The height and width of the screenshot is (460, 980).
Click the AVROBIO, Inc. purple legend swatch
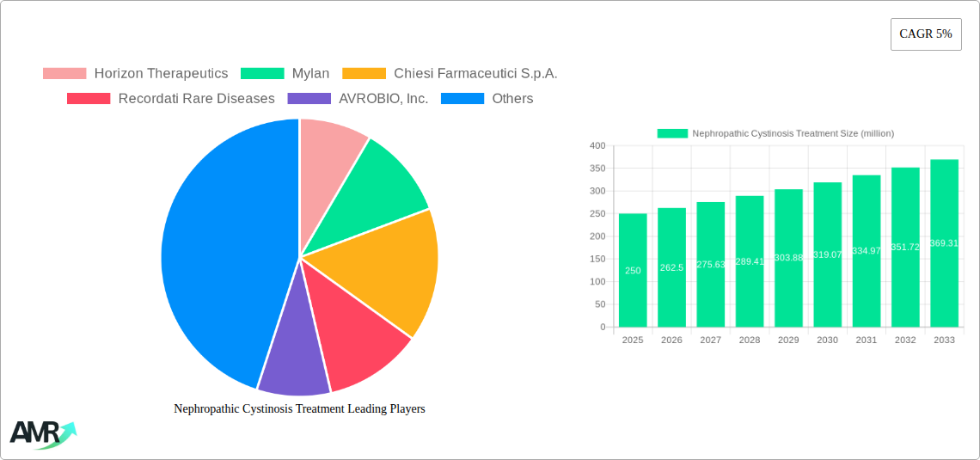(309, 99)
